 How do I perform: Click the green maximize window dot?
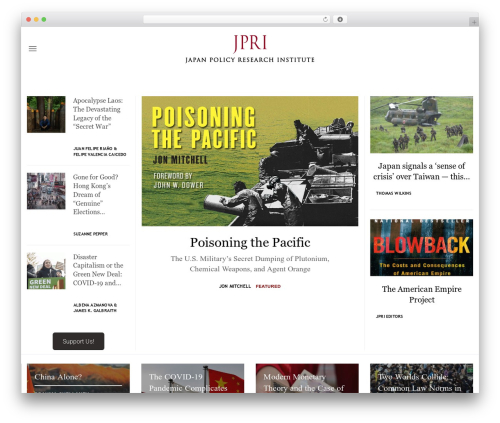[x=44, y=20]
